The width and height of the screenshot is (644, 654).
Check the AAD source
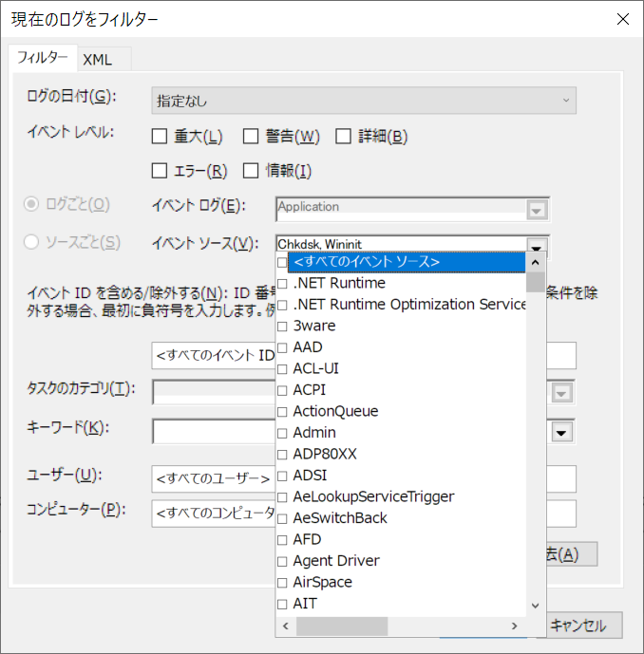(x=282, y=347)
